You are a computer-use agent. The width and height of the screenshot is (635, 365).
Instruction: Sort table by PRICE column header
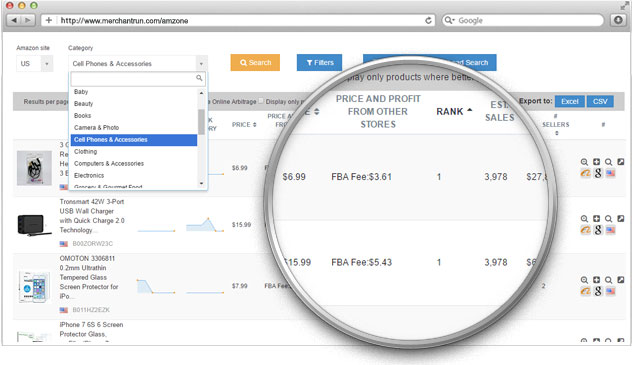(244, 125)
